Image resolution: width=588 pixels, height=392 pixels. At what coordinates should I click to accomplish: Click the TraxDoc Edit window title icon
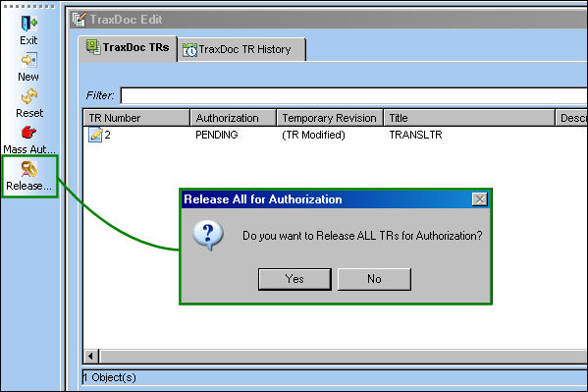tap(80, 19)
